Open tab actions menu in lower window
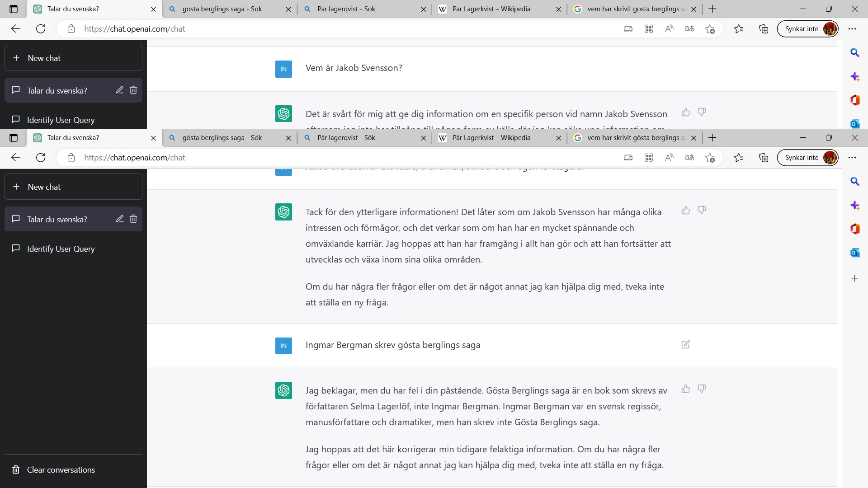This screenshot has height=488, width=868. [x=14, y=138]
